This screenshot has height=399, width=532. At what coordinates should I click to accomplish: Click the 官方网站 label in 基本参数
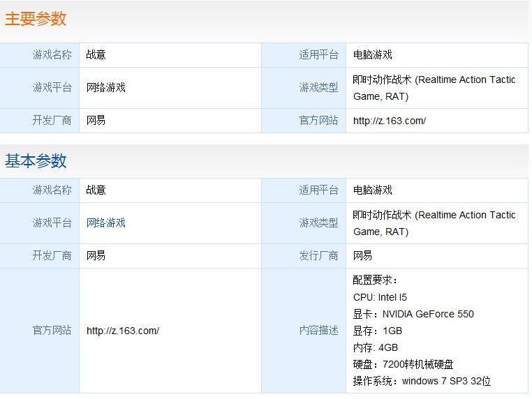pos(52,331)
